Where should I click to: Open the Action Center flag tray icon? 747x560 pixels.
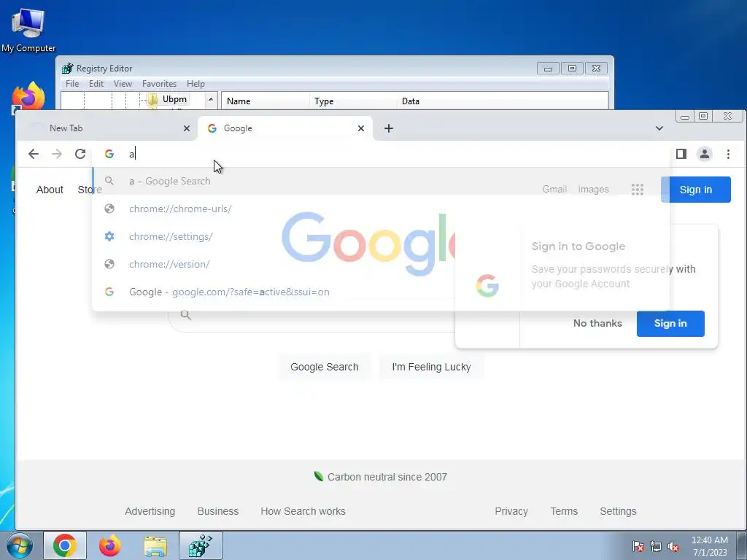tap(638, 546)
